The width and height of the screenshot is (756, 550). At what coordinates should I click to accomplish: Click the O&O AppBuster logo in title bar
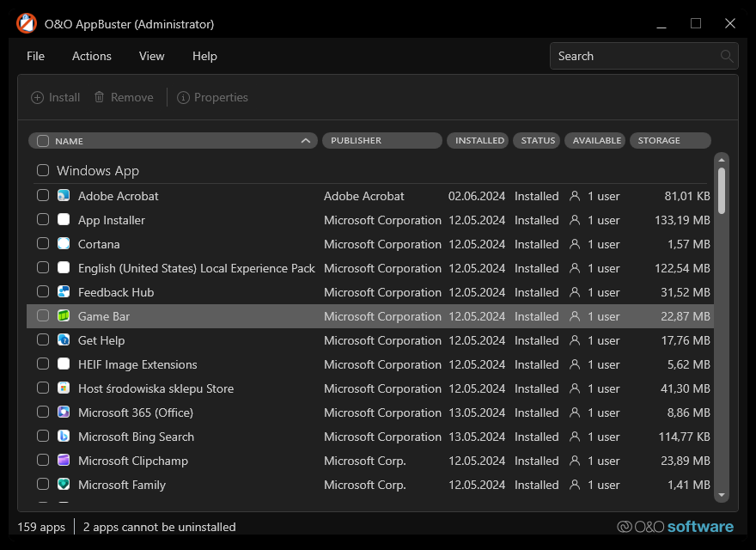(27, 23)
